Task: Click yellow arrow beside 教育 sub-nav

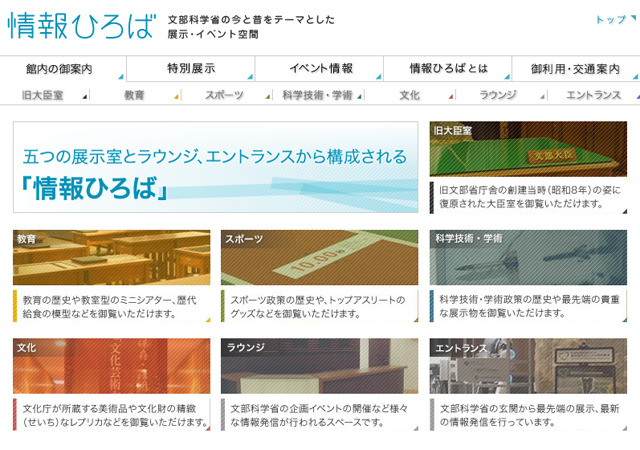Action: pos(176,97)
